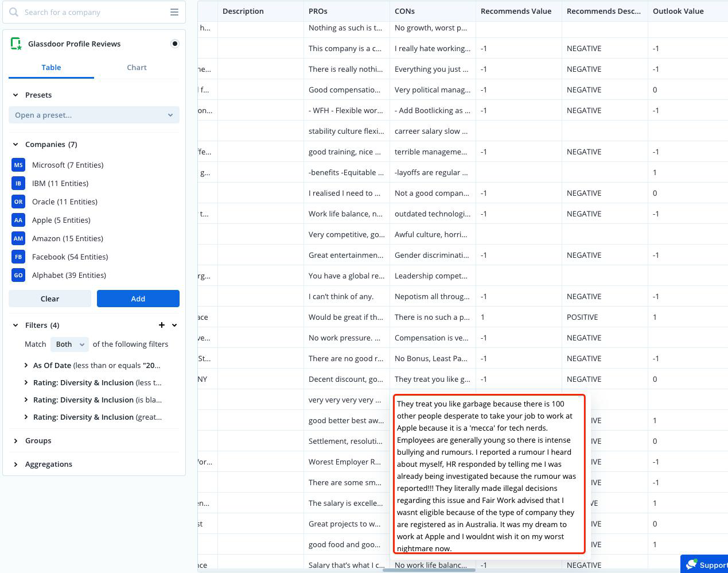Collapse the Filters section

[x=15, y=325]
